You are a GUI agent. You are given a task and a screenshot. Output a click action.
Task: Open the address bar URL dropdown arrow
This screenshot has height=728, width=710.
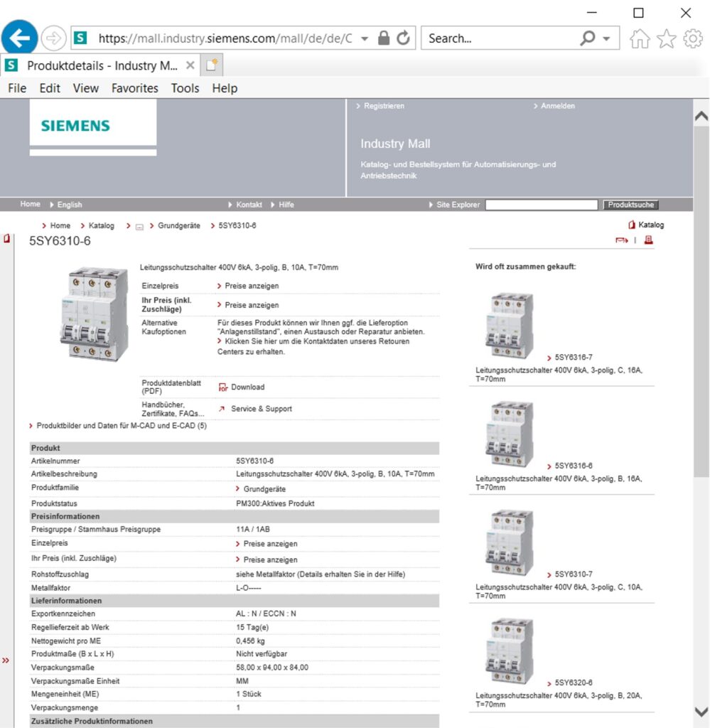[x=365, y=39]
